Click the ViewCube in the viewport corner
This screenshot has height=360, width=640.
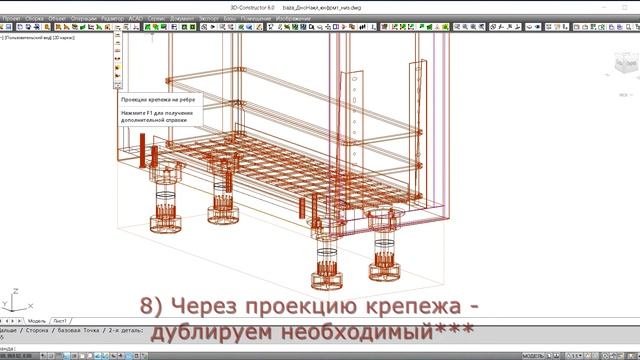(x=627, y=64)
